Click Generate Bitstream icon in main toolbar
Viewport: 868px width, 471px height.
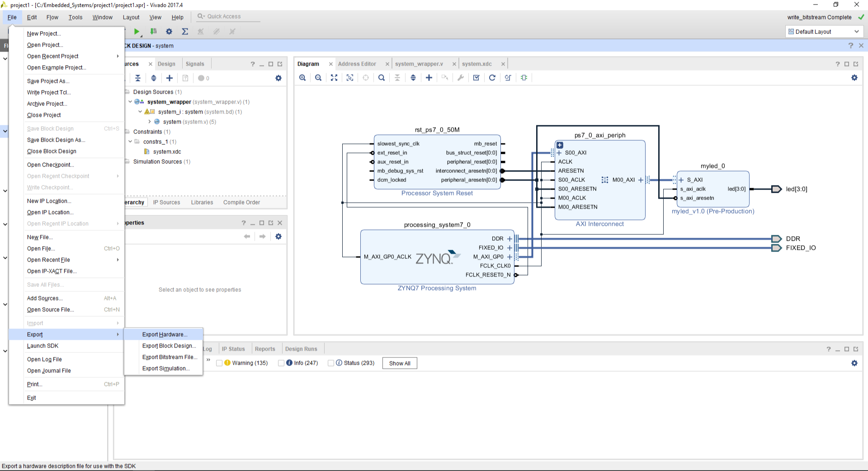click(154, 32)
